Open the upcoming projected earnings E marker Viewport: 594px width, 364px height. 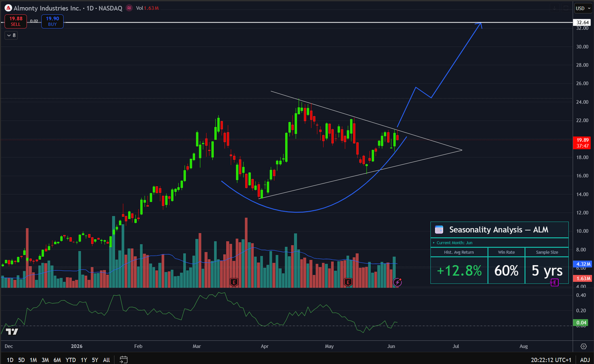click(x=555, y=282)
